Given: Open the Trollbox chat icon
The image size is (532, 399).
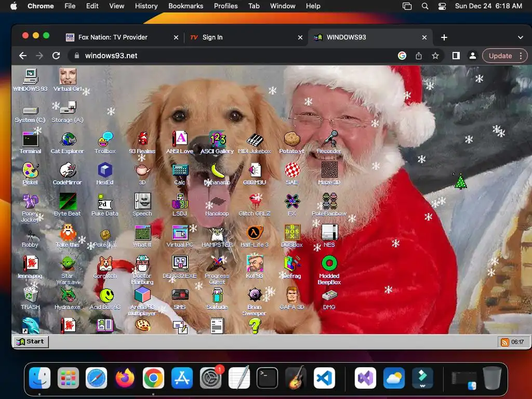Looking at the screenshot, I should click(x=105, y=143).
